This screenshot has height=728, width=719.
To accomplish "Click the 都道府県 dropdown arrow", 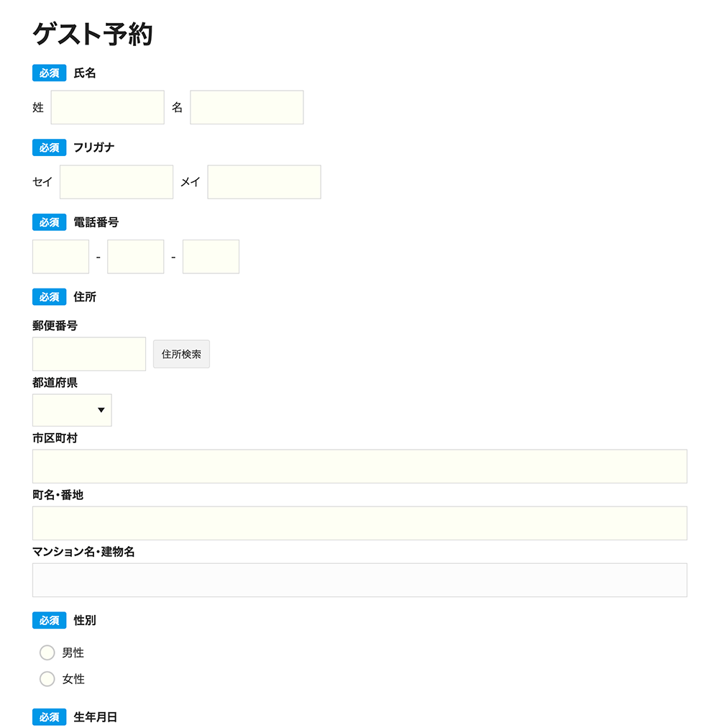I will [101, 410].
